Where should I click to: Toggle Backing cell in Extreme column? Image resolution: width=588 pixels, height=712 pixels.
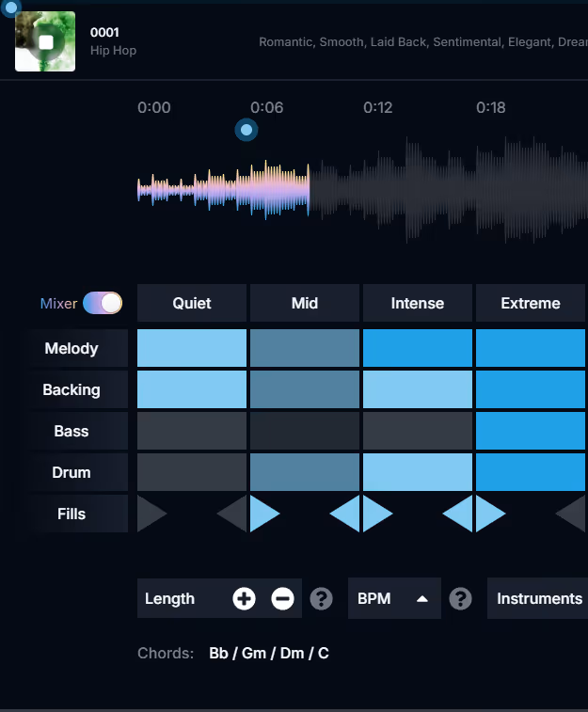point(531,389)
